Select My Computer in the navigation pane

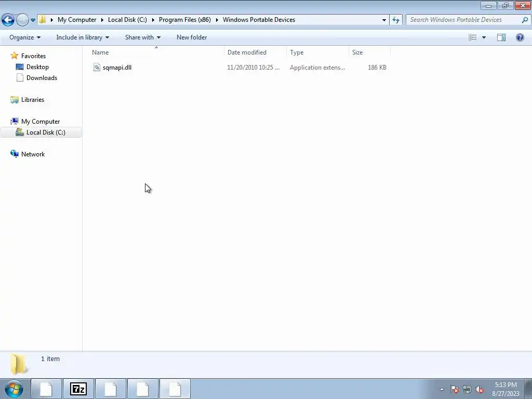[x=41, y=121]
